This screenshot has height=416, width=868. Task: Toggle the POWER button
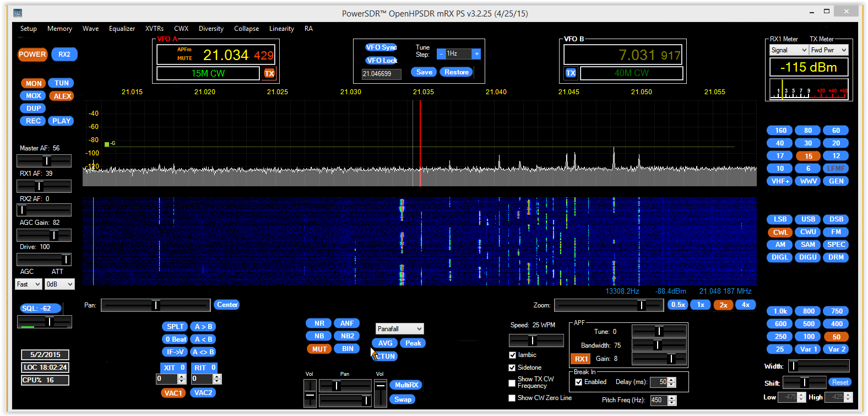32,54
